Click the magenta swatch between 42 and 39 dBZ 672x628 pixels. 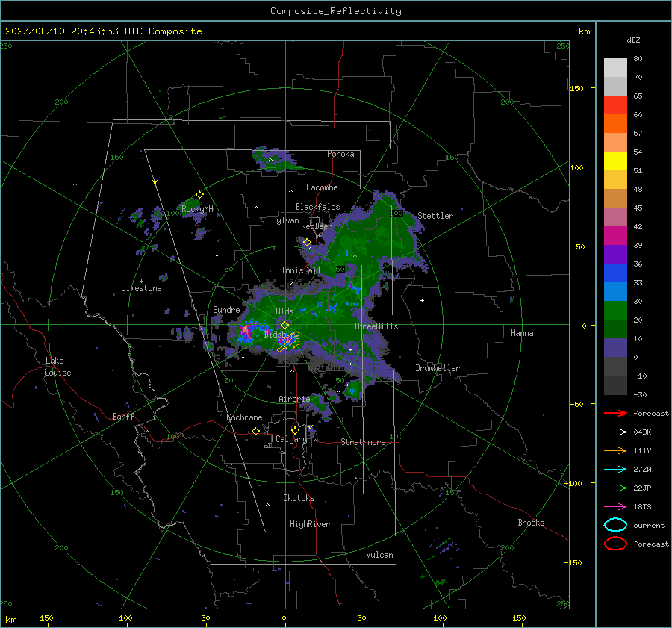[615, 235]
